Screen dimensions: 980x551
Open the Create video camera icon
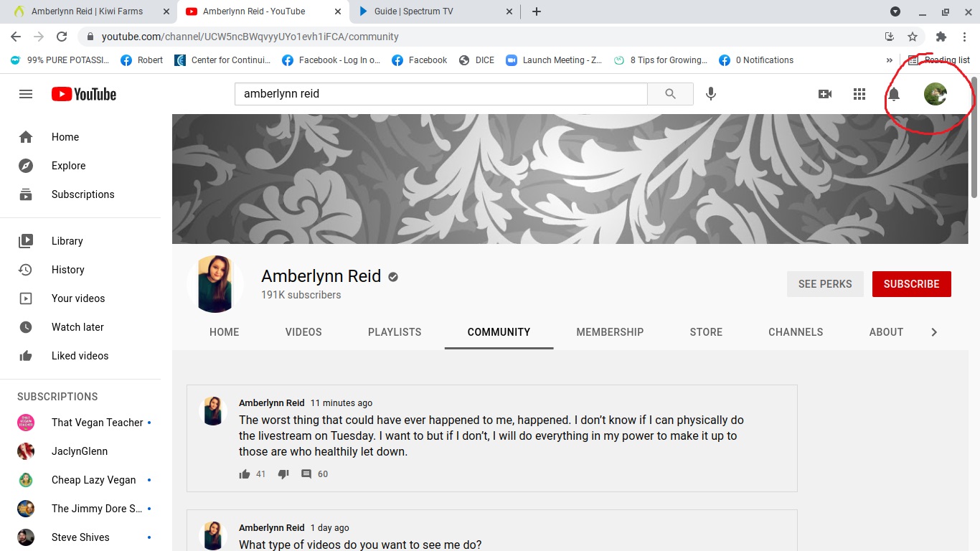(825, 94)
